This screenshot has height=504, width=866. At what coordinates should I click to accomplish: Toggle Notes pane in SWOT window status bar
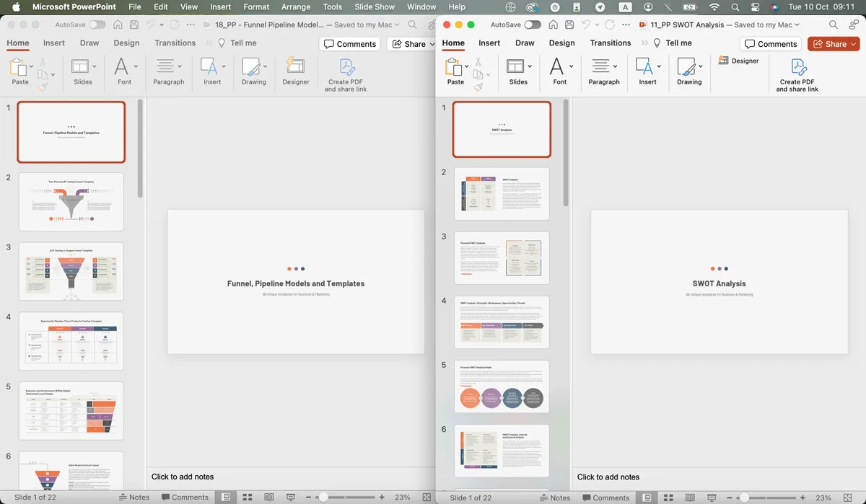[554, 498]
